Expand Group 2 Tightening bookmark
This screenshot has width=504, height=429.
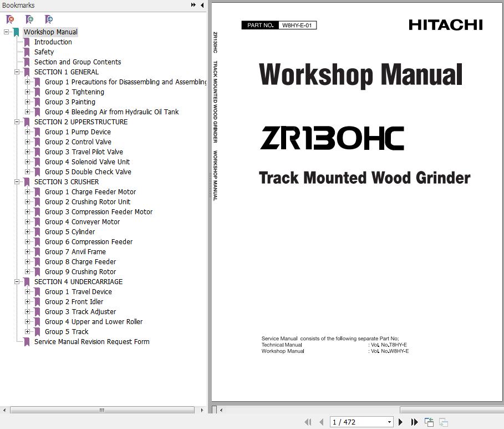click(x=27, y=92)
